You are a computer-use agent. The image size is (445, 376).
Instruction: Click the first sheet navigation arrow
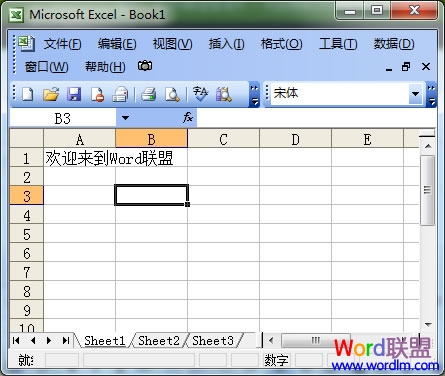coord(16,341)
